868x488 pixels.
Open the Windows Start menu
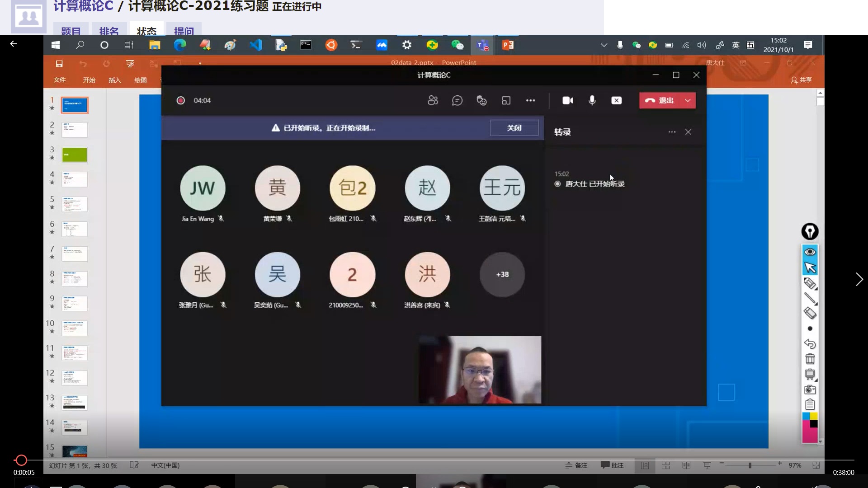[x=56, y=45]
